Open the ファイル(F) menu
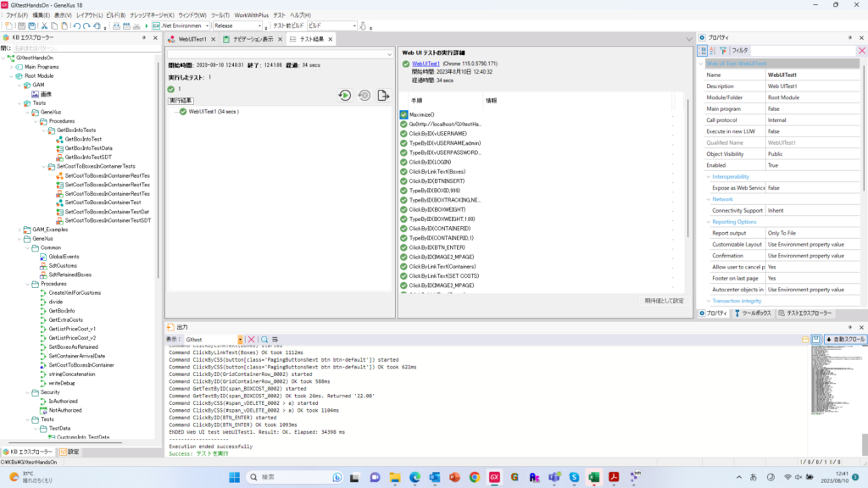The width and height of the screenshot is (868, 488). pos(17,15)
